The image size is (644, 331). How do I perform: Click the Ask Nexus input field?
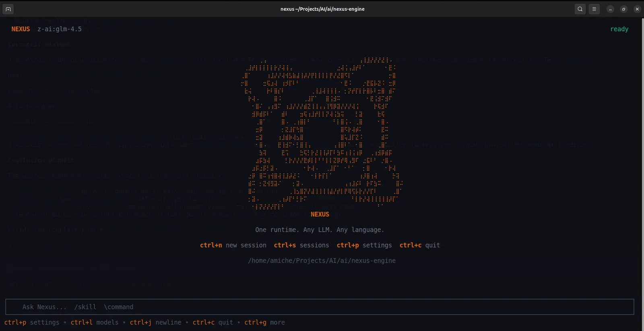(320, 307)
